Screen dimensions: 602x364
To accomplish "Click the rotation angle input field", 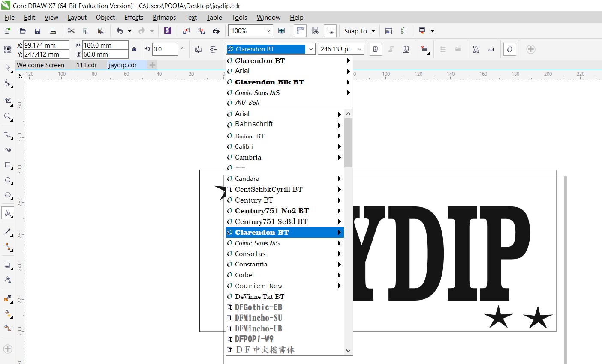I will (x=164, y=49).
